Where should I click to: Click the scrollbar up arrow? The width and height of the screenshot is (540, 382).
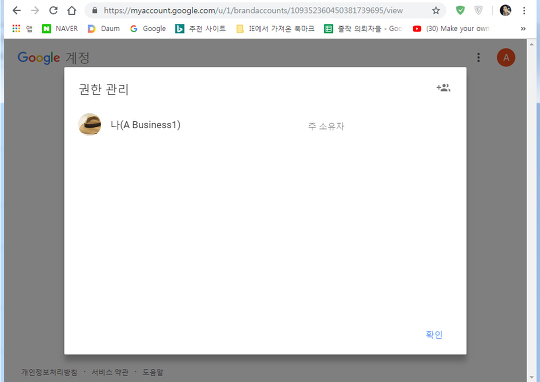point(531,44)
